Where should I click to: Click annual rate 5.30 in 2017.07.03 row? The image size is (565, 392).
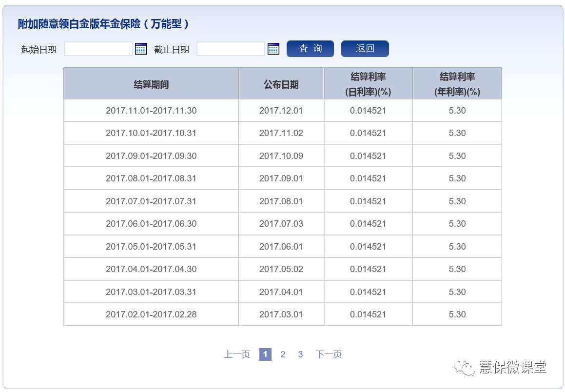[457, 224]
